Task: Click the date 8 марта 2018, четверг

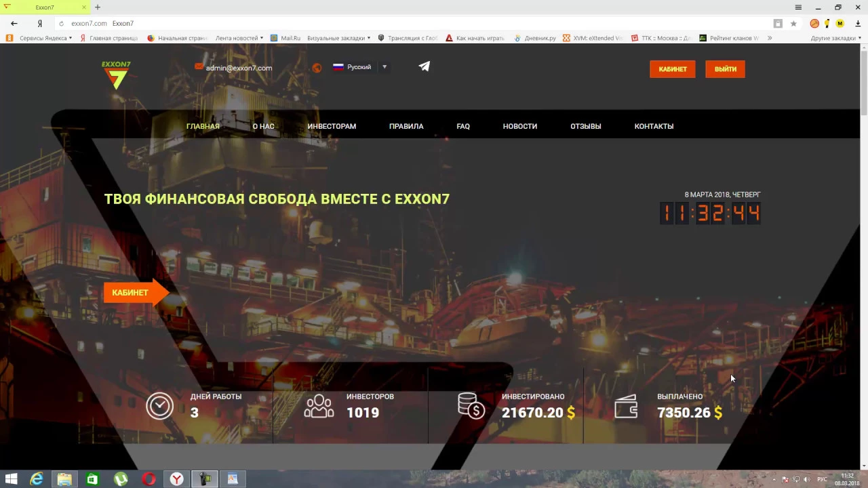Action: tap(722, 195)
